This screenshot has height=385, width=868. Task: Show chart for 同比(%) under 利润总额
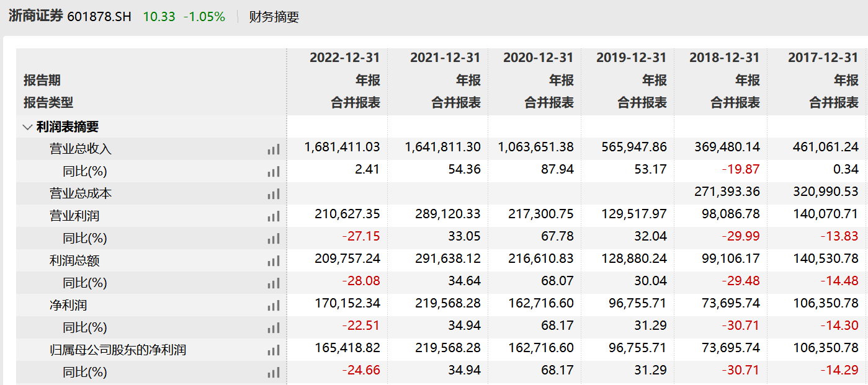click(x=274, y=283)
